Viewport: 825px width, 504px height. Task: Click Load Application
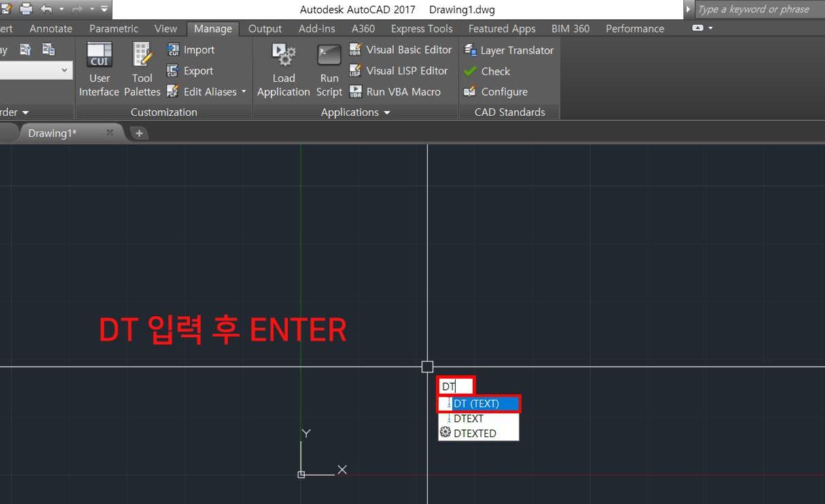click(283, 69)
